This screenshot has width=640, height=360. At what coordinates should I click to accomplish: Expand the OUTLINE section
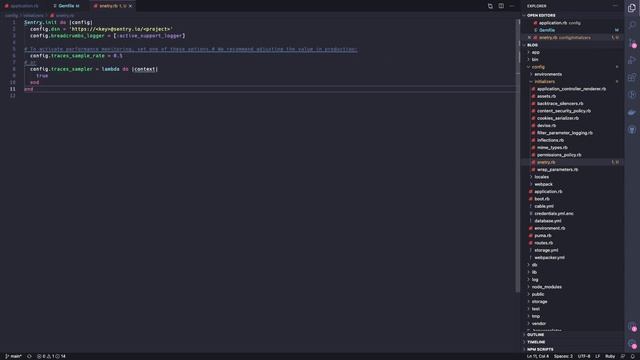pos(535,335)
